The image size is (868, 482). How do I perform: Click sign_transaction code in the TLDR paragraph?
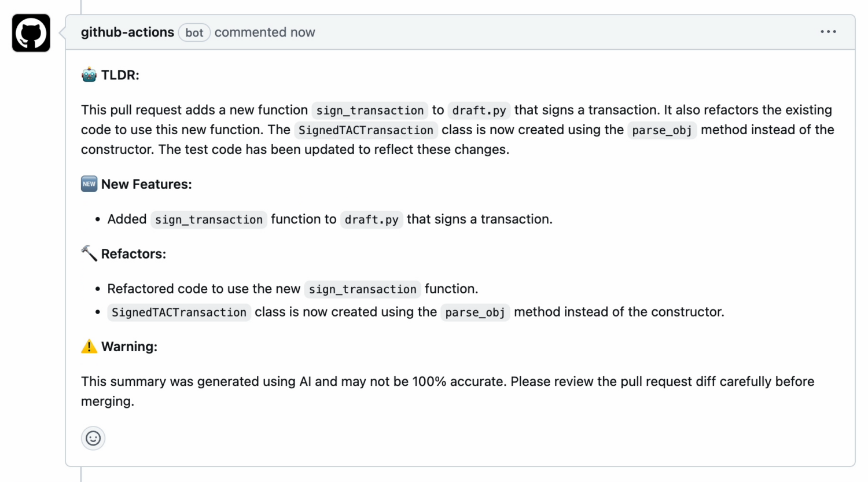point(370,111)
